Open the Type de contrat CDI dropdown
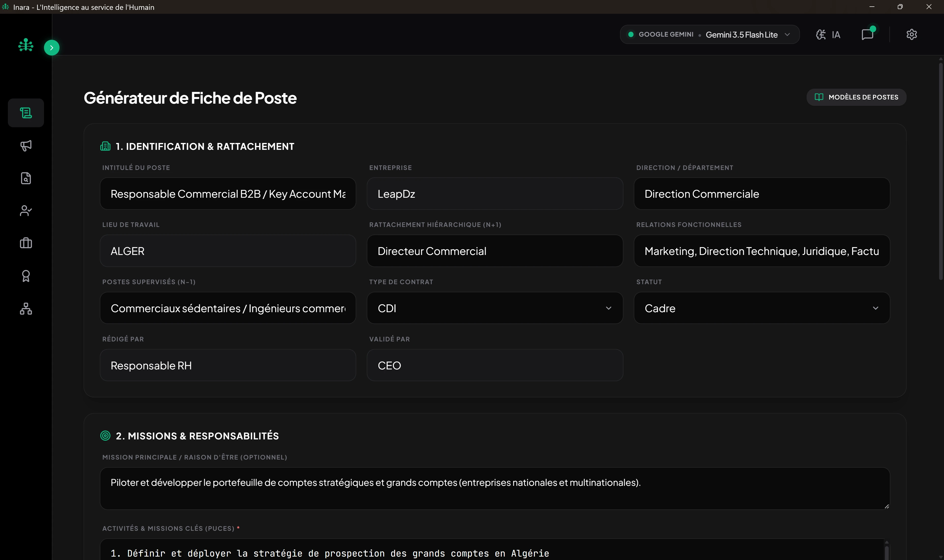This screenshot has height=560, width=944. [495, 308]
